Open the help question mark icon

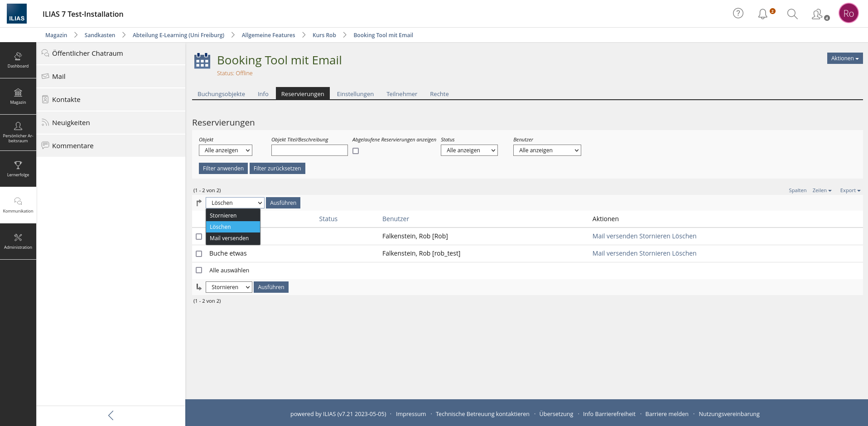point(738,14)
